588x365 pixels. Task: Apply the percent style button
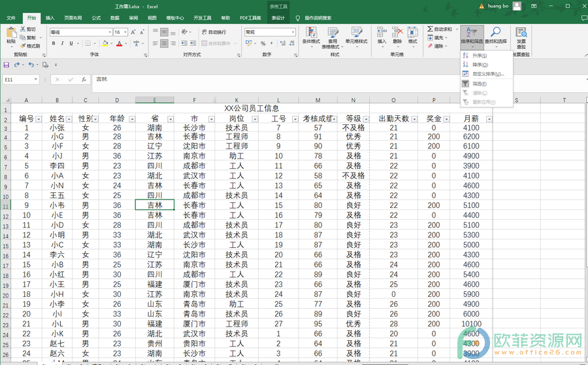pos(263,43)
